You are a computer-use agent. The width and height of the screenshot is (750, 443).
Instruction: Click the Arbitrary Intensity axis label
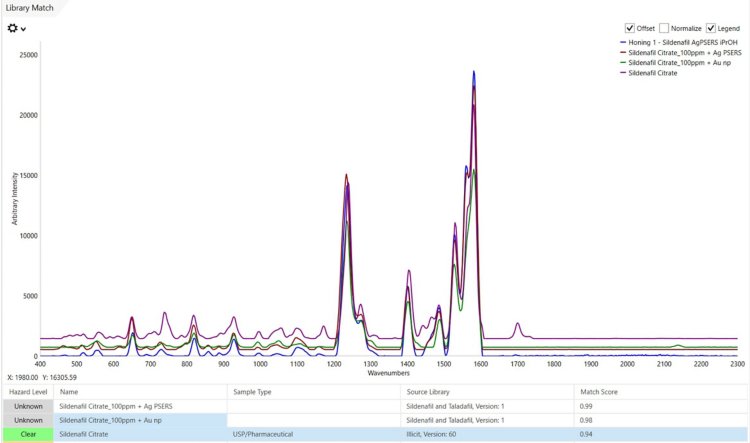14,199
